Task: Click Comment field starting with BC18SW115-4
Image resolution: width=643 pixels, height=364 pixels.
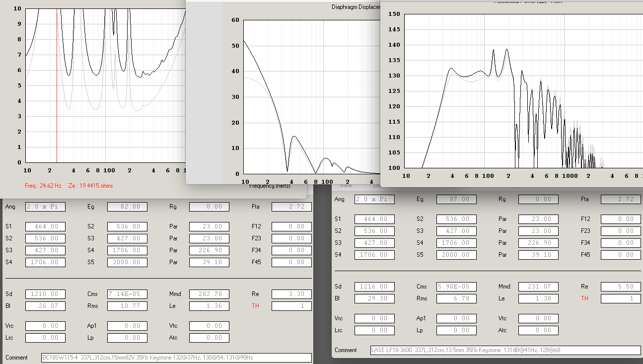Action: 176,358
